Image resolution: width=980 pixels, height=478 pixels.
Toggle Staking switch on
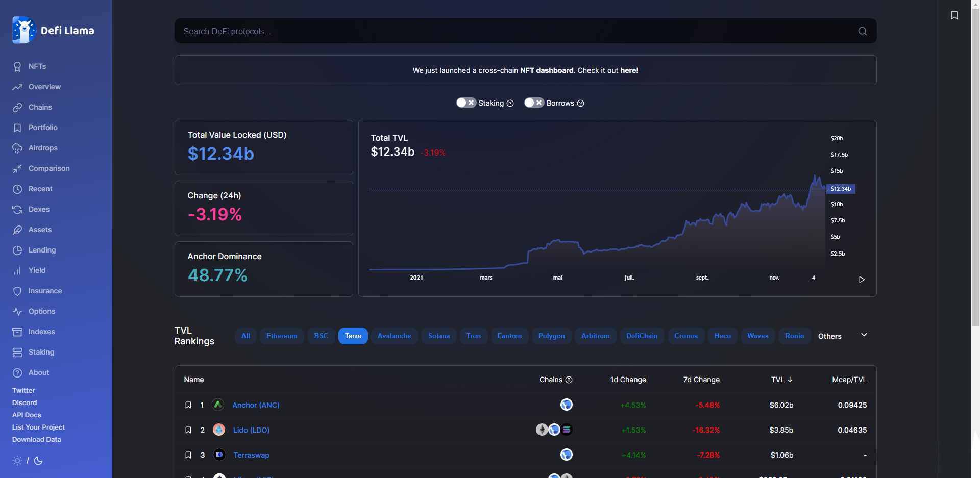466,103
